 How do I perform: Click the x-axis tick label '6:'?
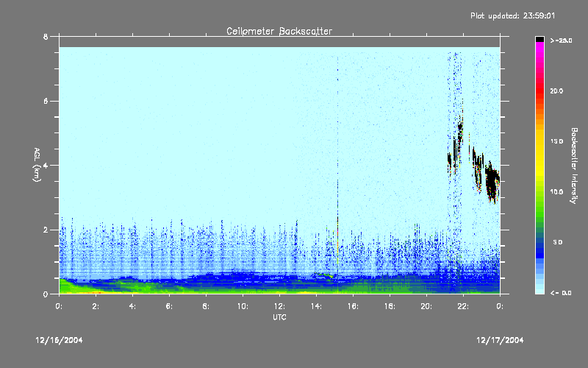click(170, 306)
